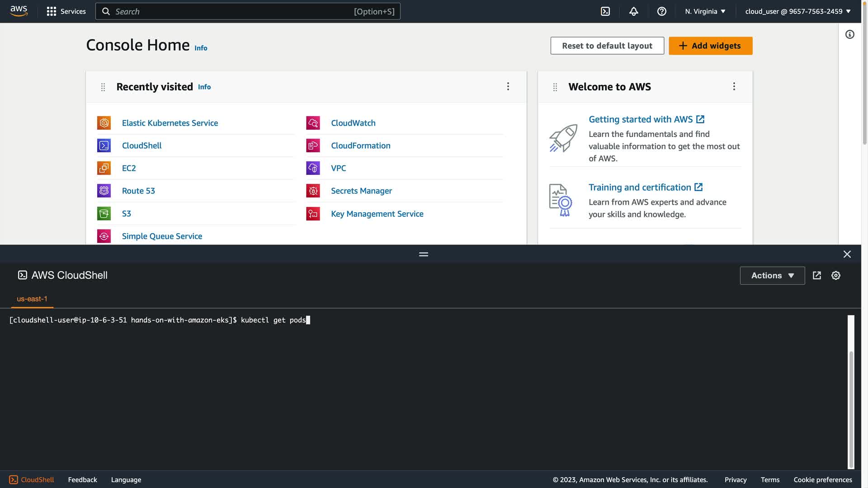
Task: Expand the cloud_user account dropdown
Action: [797, 11]
